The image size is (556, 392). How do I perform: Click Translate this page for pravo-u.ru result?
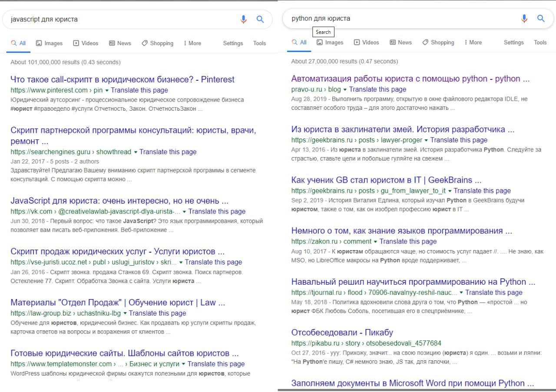[x=377, y=89]
